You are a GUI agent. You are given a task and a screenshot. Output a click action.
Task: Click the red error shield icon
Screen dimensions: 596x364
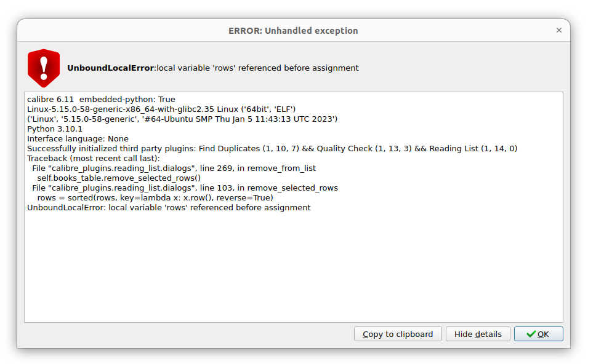[43, 68]
